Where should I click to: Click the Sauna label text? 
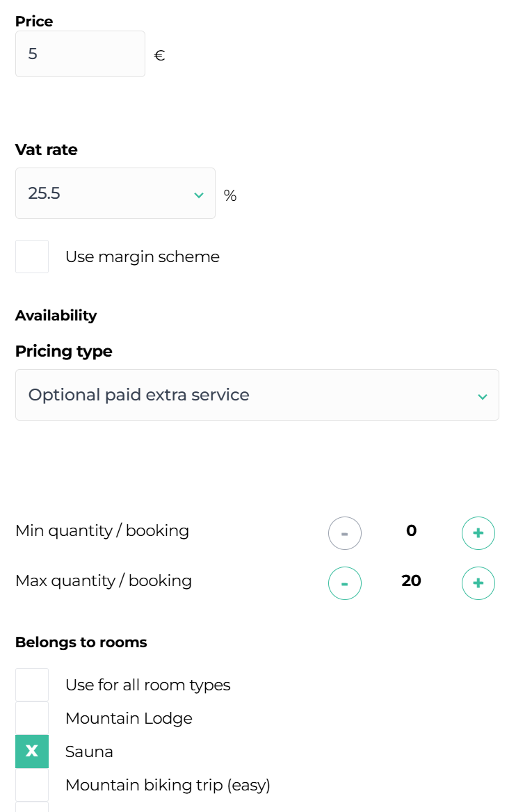coord(89,752)
